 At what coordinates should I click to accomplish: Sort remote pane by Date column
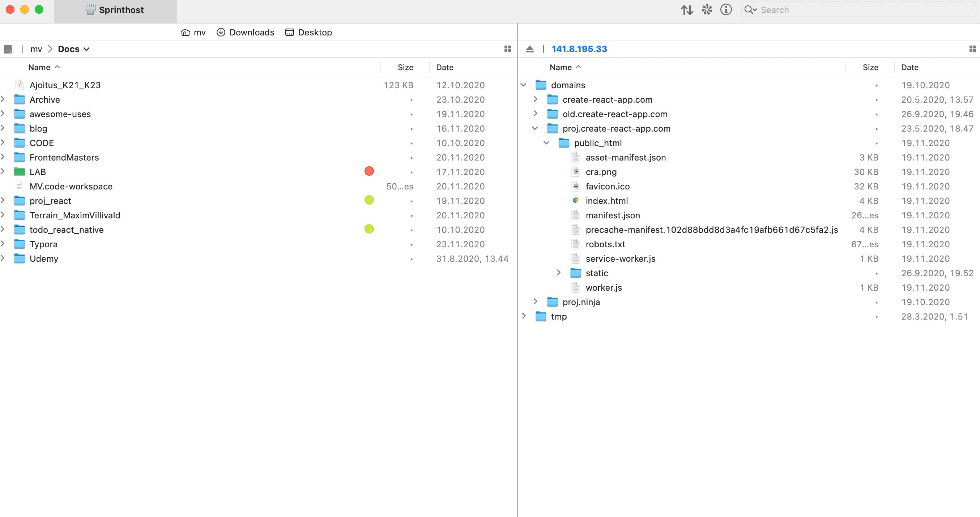[909, 67]
